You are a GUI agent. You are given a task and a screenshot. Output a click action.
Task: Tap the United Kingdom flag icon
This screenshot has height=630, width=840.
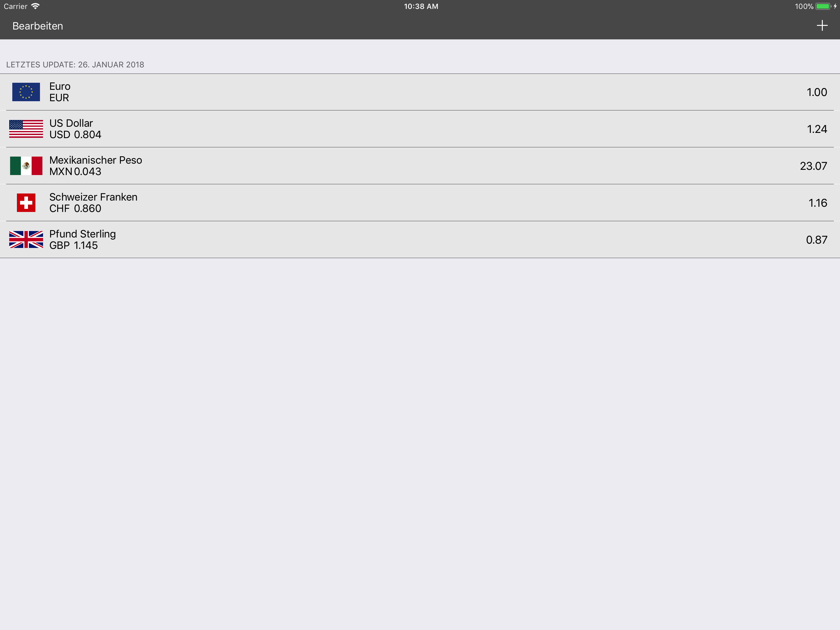[x=26, y=239]
